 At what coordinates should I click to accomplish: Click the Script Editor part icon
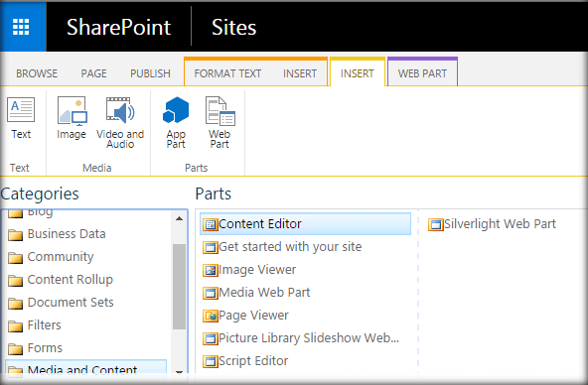(211, 362)
